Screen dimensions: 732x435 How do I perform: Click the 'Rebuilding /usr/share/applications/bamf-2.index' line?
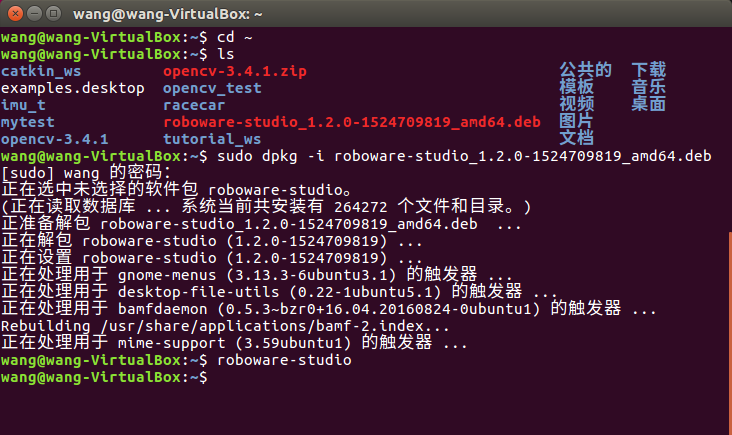[x=225, y=326]
